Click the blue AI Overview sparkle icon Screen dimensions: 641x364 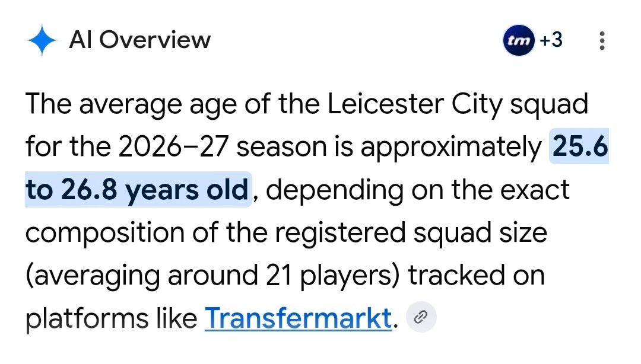[x=42, y=40]
